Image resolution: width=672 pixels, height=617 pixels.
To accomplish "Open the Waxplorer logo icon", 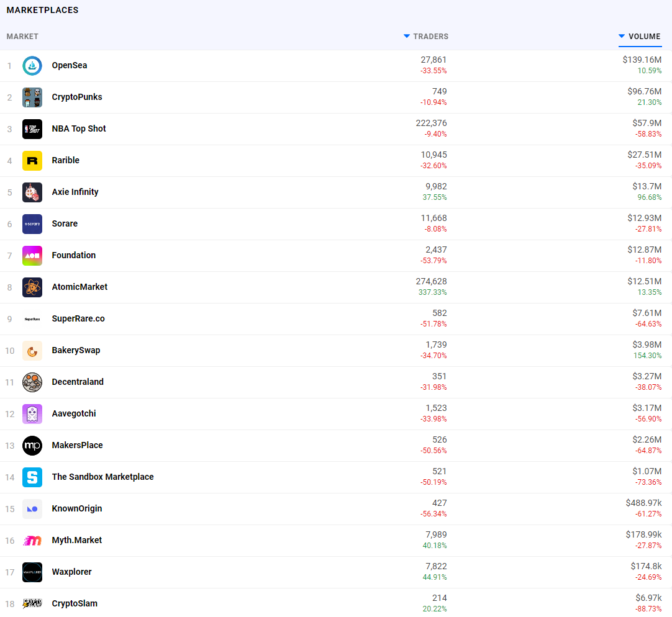I will (x=32, y=573).
